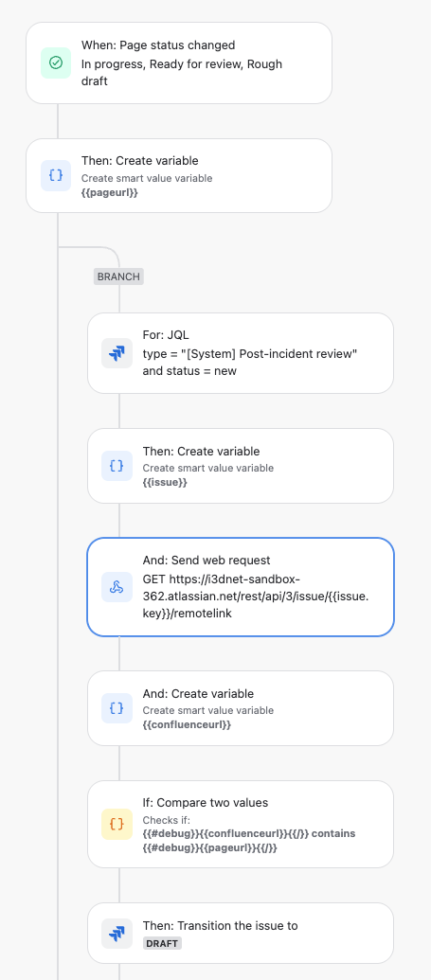Image resolution: width=431 pixels, height=980 pixels.
Task: Click the {{issue}} smart value text
Action: (x=165, y=483)
